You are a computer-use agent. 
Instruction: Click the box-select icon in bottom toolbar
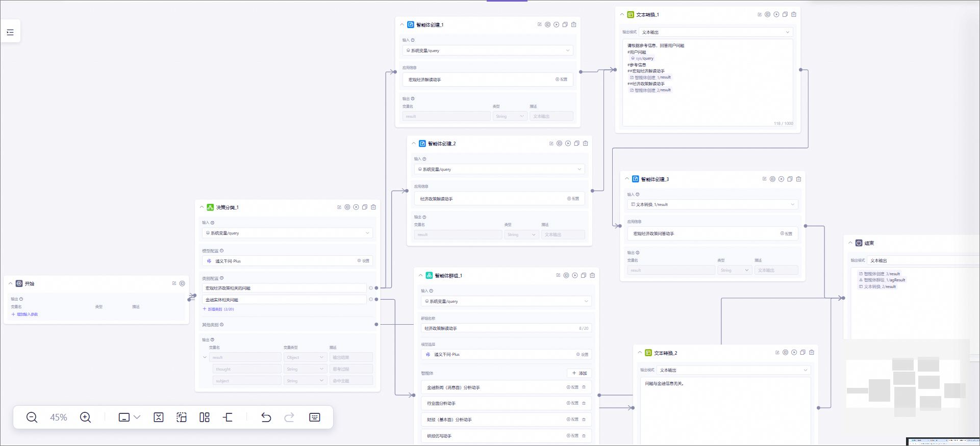point(182,417)
